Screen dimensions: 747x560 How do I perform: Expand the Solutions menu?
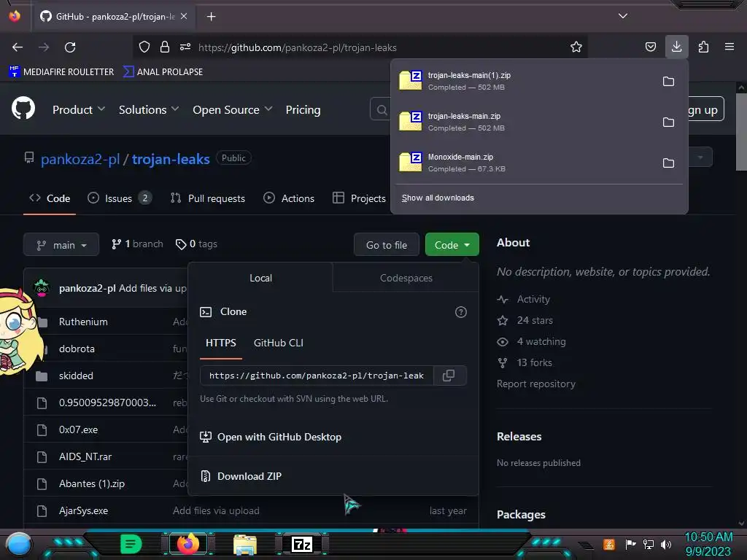(x=149, y=109)
